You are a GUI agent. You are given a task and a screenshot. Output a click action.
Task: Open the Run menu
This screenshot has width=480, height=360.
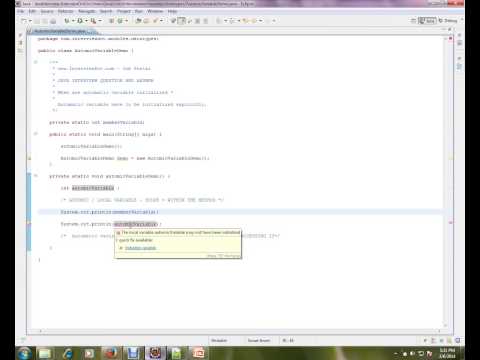click(x=139, y=11)
